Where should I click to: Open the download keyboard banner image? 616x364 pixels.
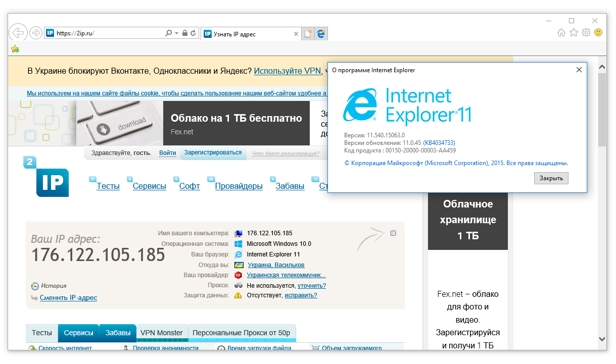(x=119, y=123)
